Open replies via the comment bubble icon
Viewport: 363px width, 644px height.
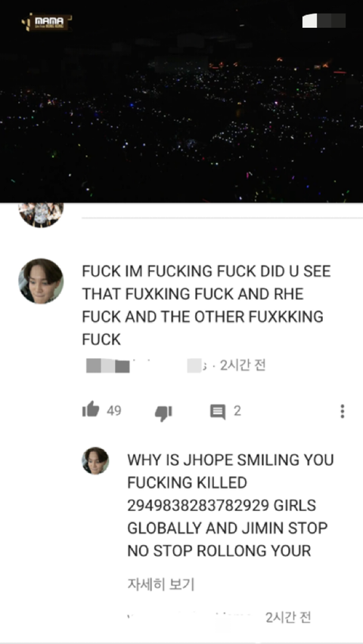(x=218, y=411)
